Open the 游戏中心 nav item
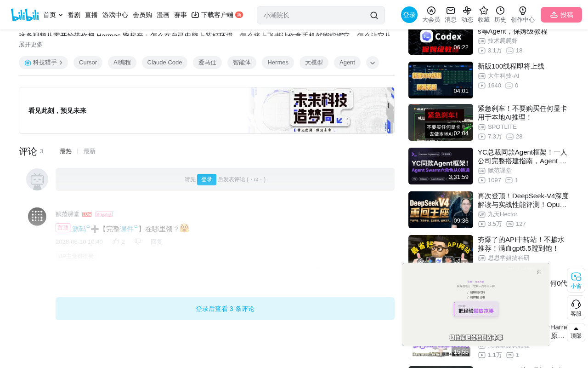This screenshot has height=368, width=588. pos(115,15)
